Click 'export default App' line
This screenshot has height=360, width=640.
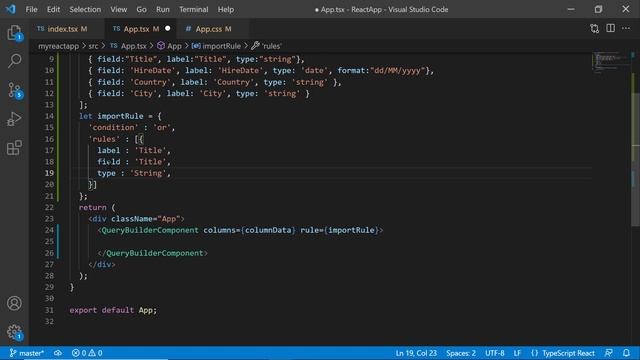click(113, 310)
